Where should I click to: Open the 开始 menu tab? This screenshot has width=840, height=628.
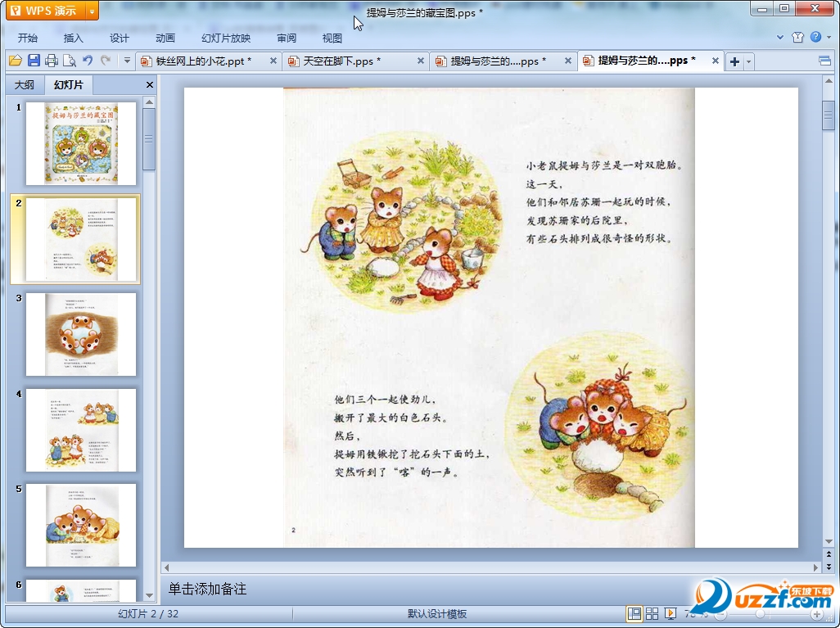click(27, 38)
